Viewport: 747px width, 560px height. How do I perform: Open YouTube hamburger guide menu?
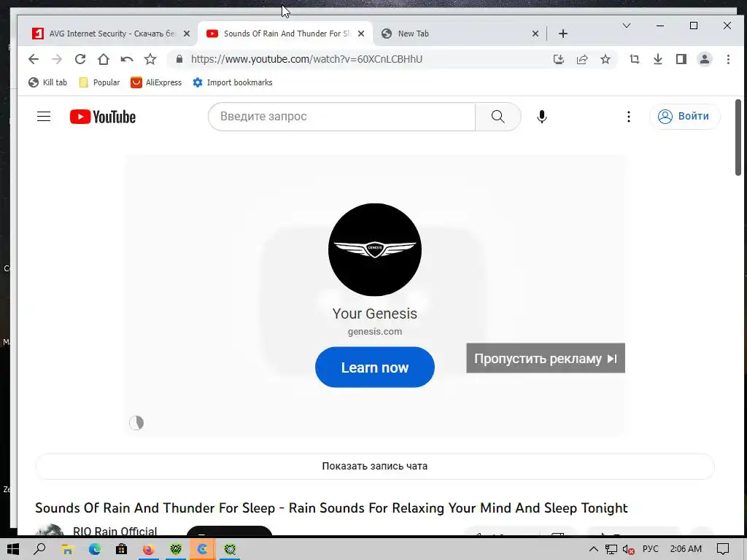pos(44,117)
